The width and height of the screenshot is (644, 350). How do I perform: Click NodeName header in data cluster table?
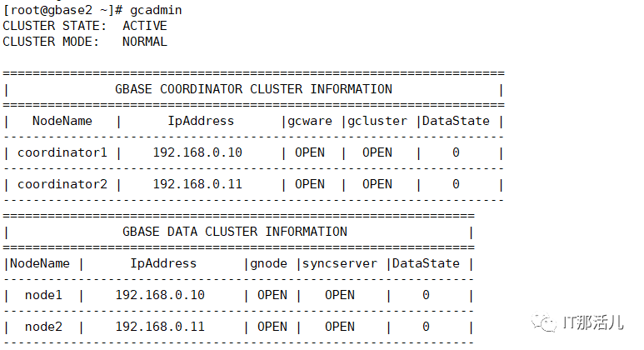tap(40, 263)
